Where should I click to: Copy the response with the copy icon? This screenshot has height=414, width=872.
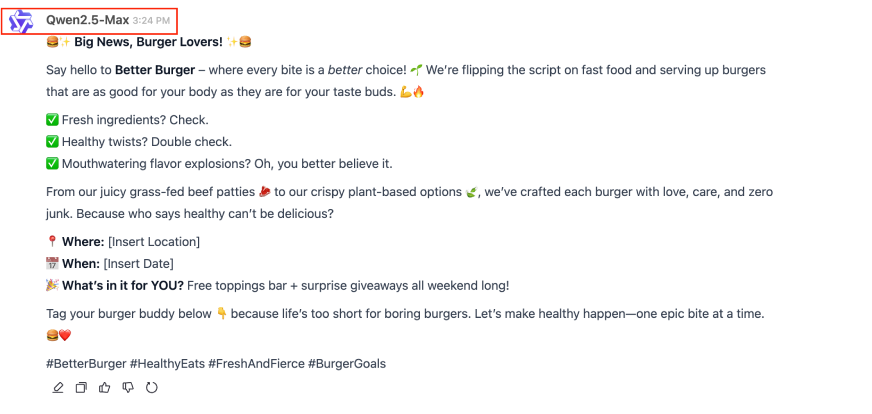pyautogui.click(x=82, y=388)
